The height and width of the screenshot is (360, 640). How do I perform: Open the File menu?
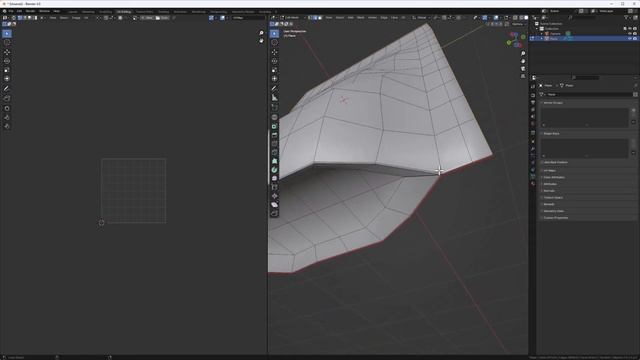click(x=11, y=11)
